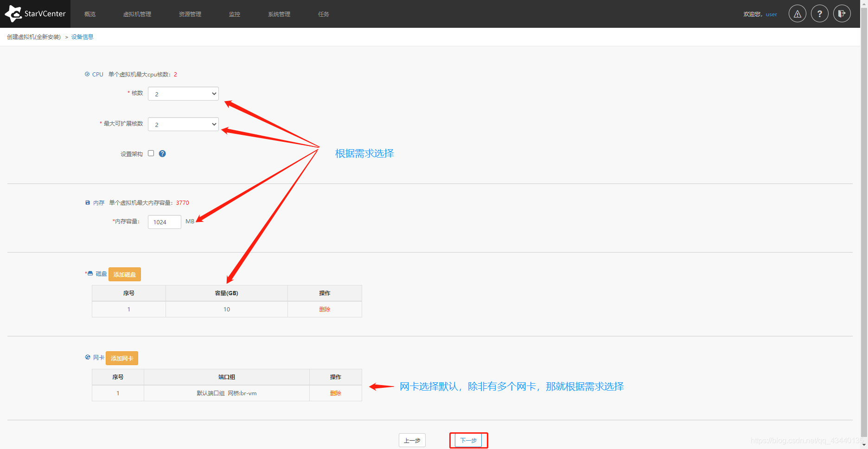Screen dimensions: 868x449
Task: Click the 端口组 column header
Action: click(227, 377)
